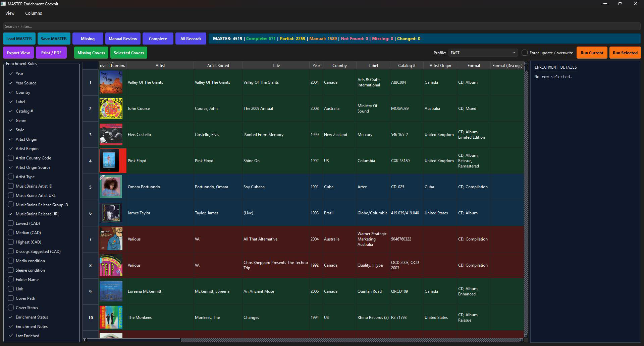Click the Selected Covers button
Screen dimensions: 644x346
129,53
